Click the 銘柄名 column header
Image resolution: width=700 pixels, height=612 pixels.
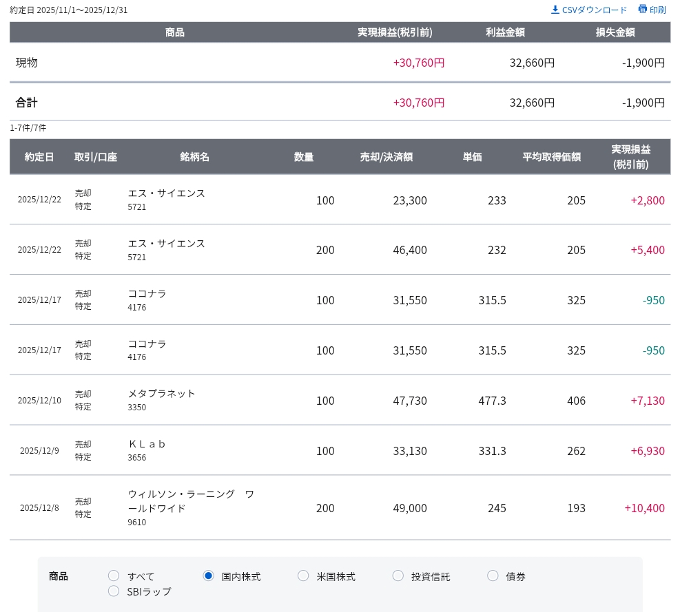195,157
